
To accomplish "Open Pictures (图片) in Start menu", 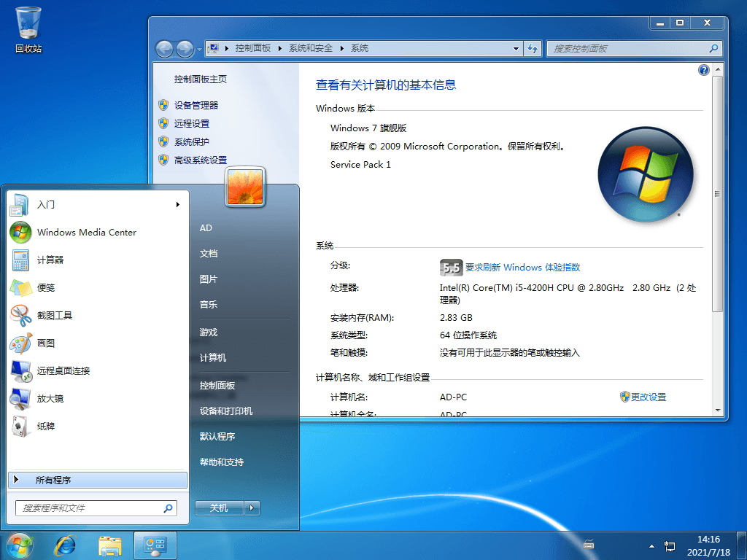I will click(x=209, y=279).
